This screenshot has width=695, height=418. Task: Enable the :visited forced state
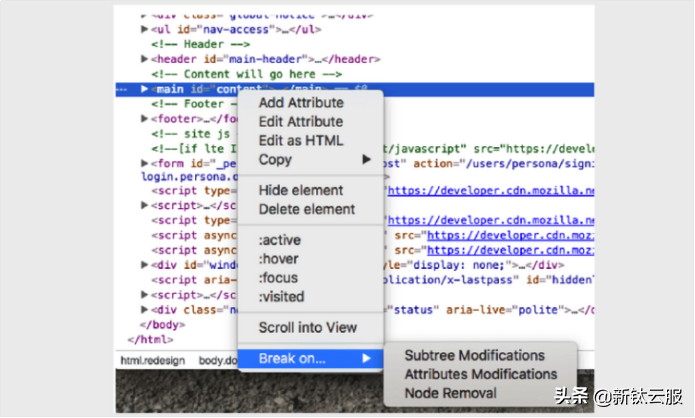tap(281, 297)
